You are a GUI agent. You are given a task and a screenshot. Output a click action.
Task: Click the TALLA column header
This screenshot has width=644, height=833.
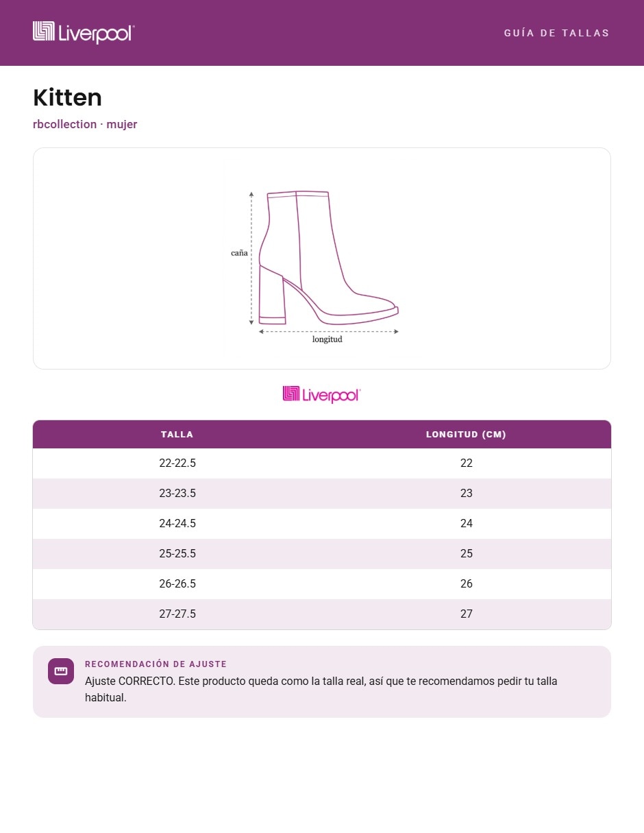point(177,434)
